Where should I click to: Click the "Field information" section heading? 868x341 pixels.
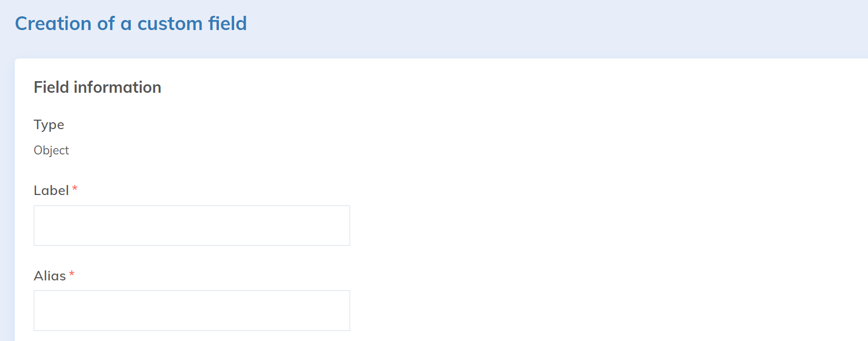[x=98, y=87]
